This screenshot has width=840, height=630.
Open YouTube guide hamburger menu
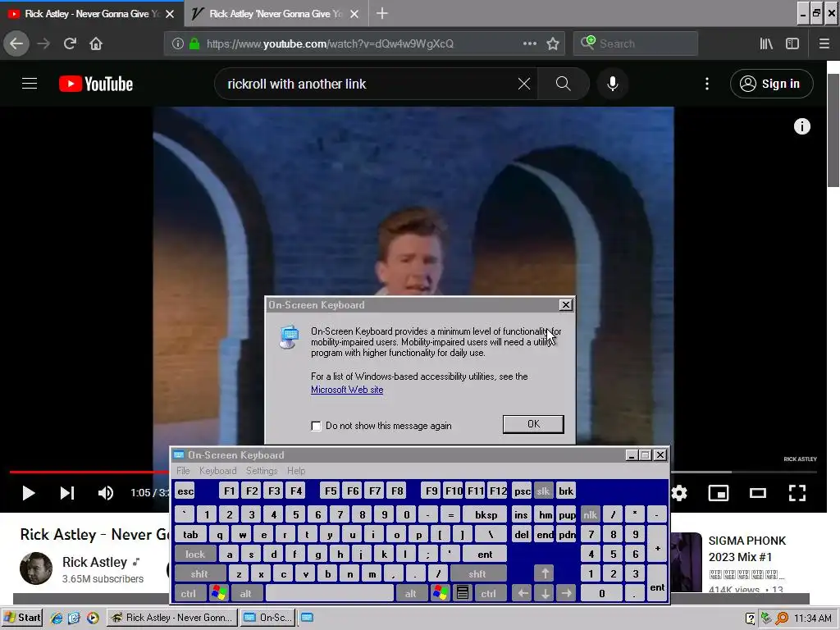[x=30, y=84]
